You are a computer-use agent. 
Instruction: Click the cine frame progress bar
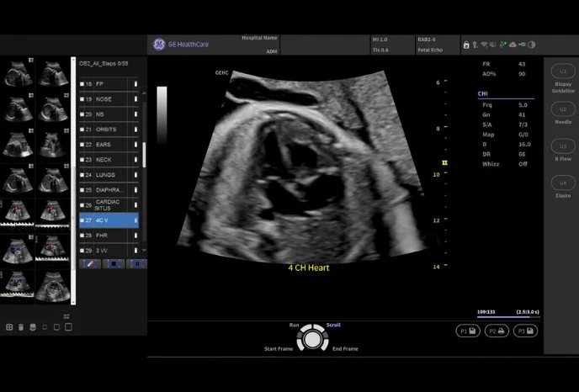pyautogui.click(x=507, y=315)
